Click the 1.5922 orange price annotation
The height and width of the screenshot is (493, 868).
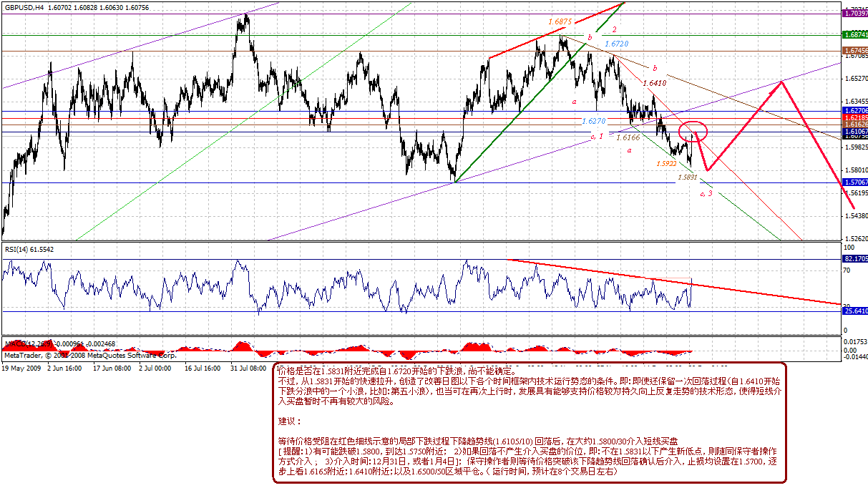coord(665,163)
